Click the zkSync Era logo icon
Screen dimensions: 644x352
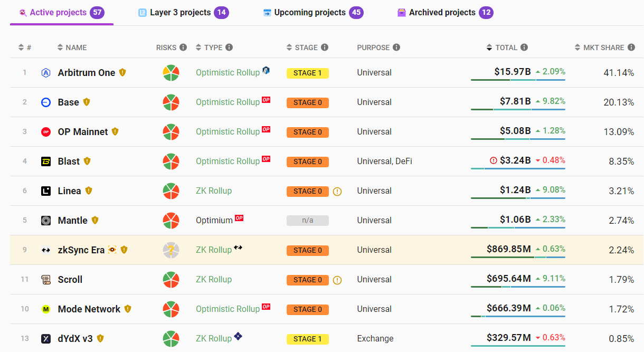click(x=46, y=250)
